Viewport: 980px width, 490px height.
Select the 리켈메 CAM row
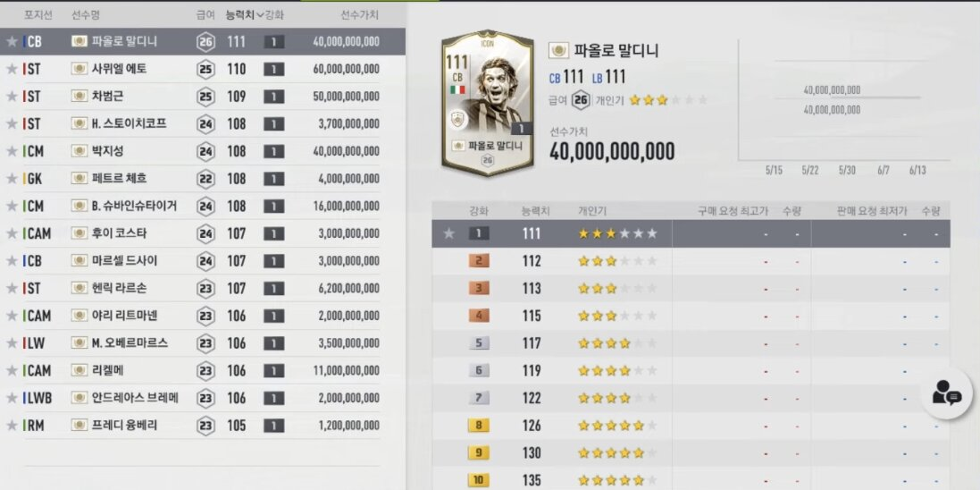203,370
